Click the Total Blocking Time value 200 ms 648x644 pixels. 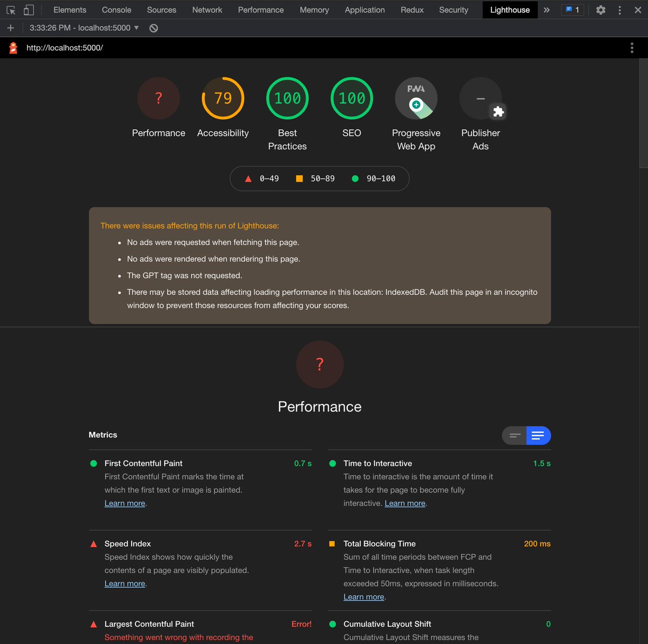pyautogui.click(x=537, y=544)
